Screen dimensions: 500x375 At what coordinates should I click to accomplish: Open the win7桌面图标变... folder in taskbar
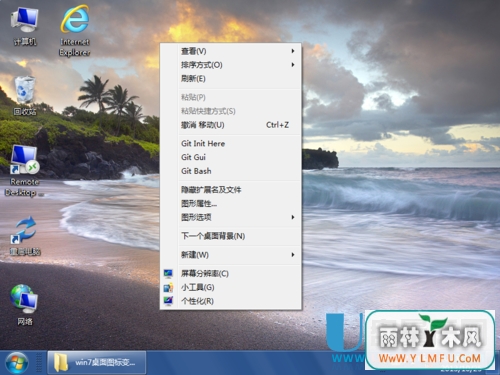97,362
